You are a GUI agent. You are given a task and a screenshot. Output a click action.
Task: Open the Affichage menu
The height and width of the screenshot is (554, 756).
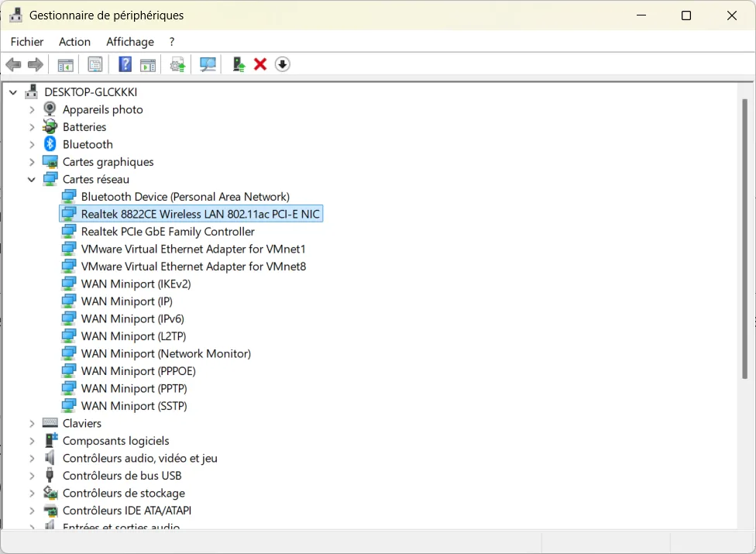[x=130, y=42]
